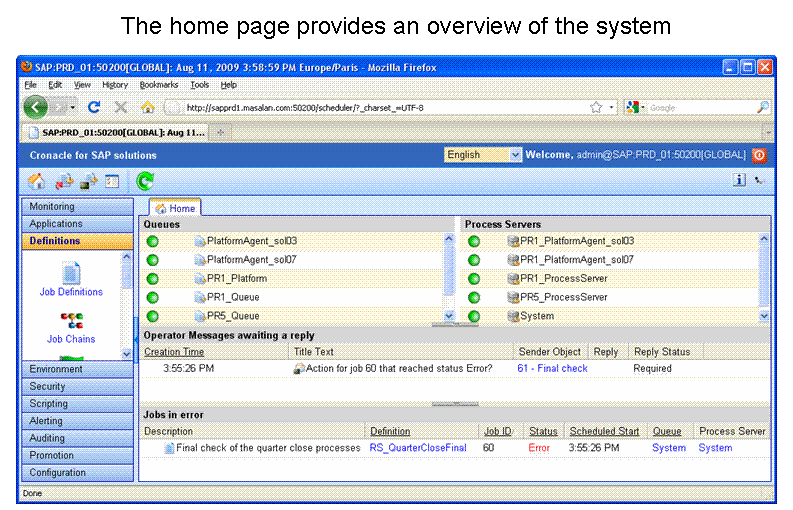
Task: Open the RS_QuarterCloseFinal definition link
Action: [418, 448]
